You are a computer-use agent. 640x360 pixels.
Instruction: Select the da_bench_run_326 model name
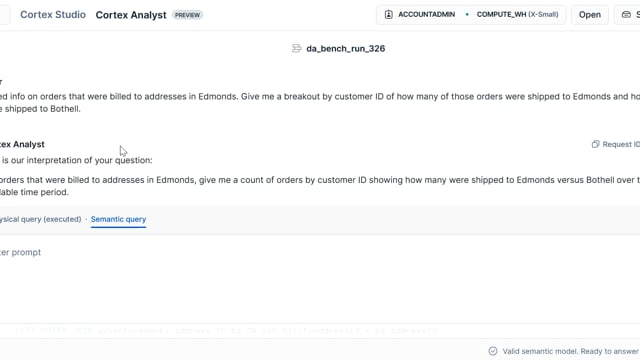tap(345, 49)
